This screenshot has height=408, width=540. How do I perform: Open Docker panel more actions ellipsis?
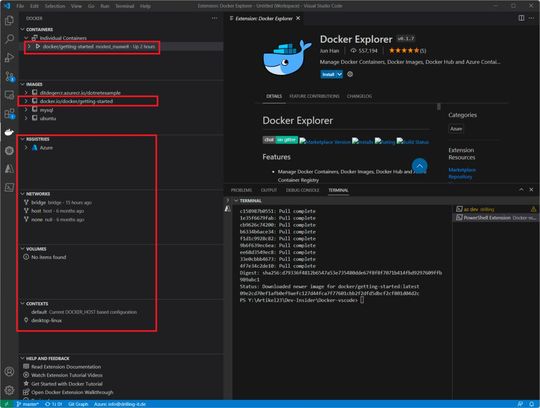pos(215,18)
